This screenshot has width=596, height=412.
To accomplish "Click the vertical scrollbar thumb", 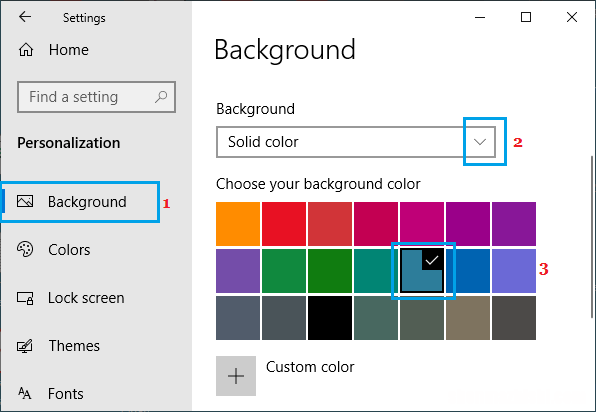I will coord(592,236).
